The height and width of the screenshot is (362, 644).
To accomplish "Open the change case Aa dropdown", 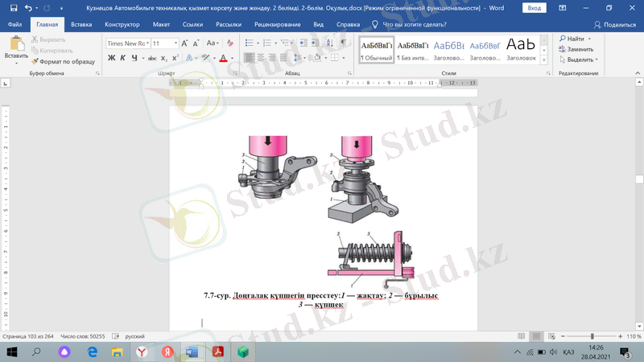I will coord(213,43).
